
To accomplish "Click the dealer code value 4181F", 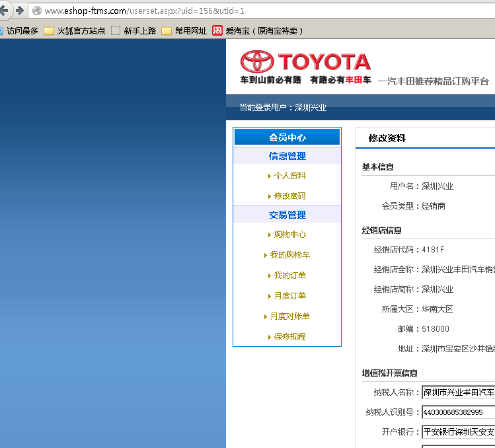I will tap(433, 250).
